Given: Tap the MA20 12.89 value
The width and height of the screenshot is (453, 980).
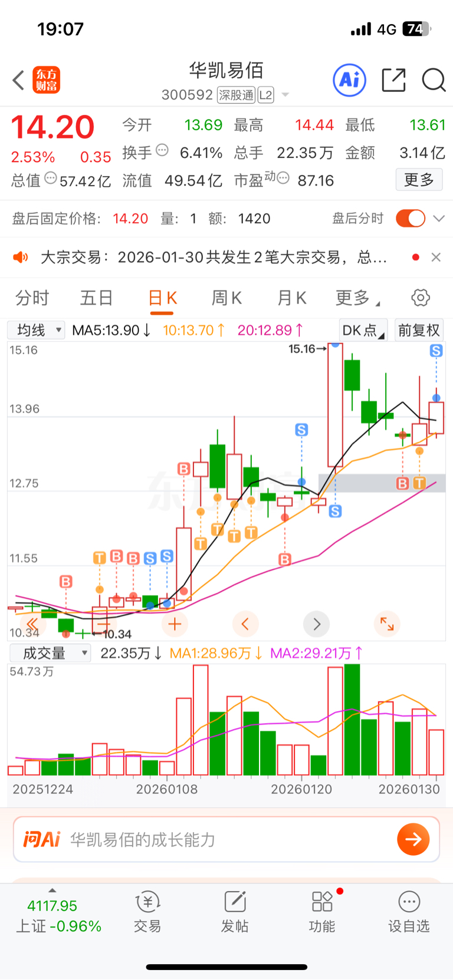Looking at the screenshot, I should (270, 330).
